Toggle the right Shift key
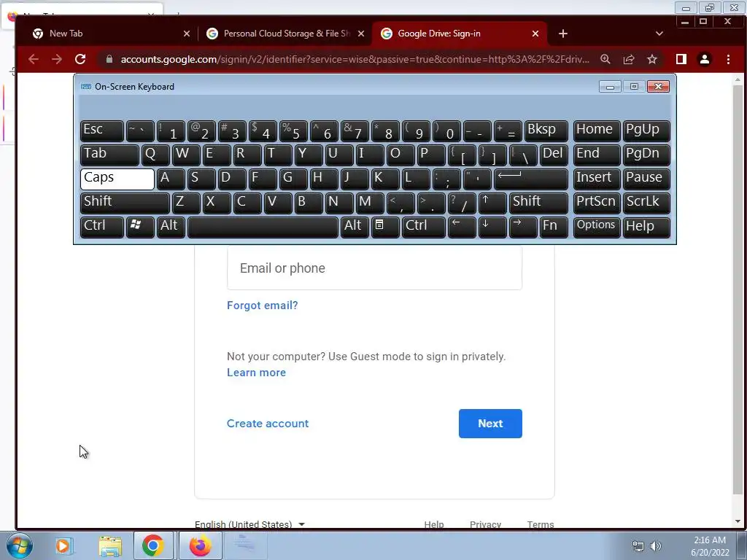 coord(538,203)
